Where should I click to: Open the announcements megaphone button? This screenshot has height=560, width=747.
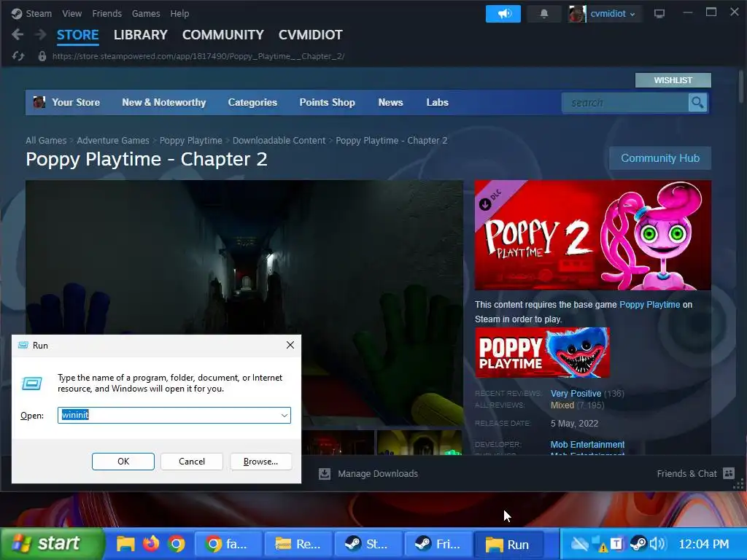tap(503, 13)
